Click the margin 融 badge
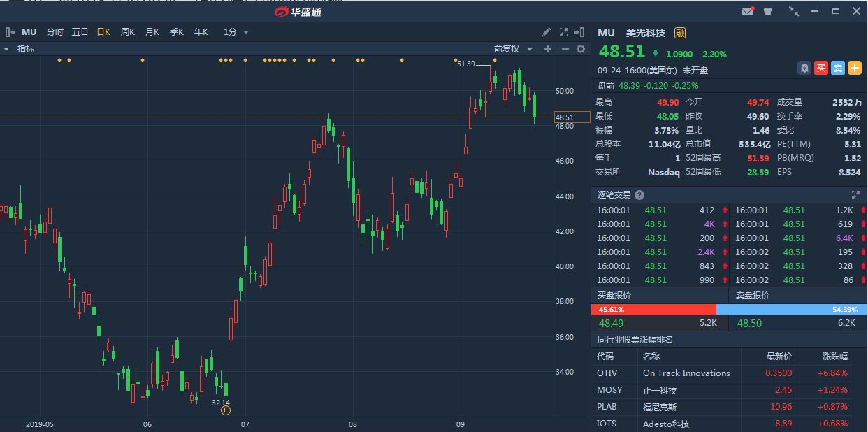The height and width of the screenshot is (432, 868). pyautogui.click(x=679, y=33)
